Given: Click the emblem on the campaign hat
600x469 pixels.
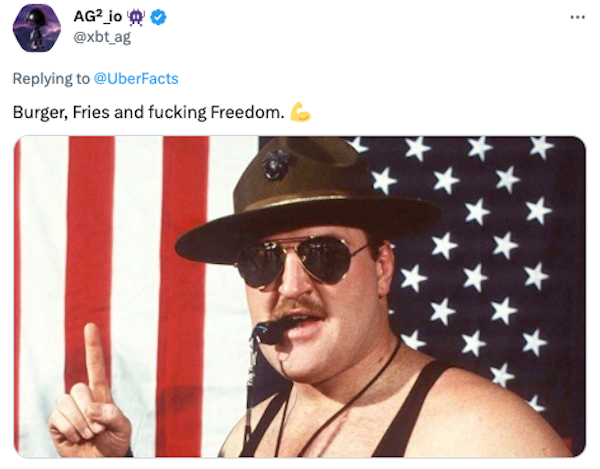Looking at the screenshot, I should pyautogui.click(x=277, y=164).
